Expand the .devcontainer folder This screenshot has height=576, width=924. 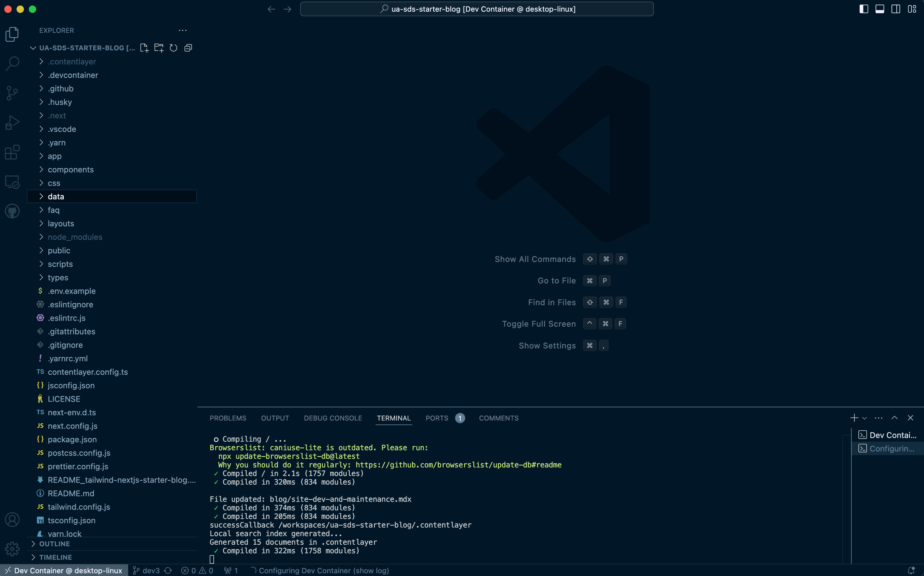tap(112, 75)
